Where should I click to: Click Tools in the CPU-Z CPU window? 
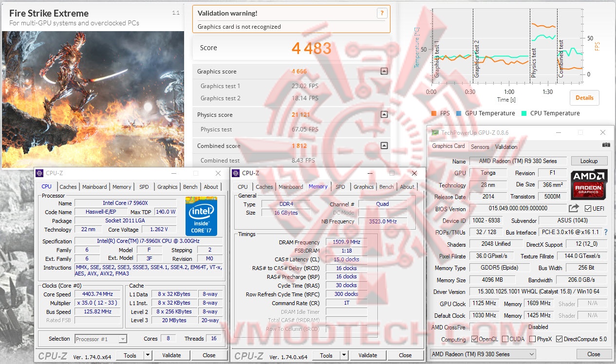click(x=130, y=355)
